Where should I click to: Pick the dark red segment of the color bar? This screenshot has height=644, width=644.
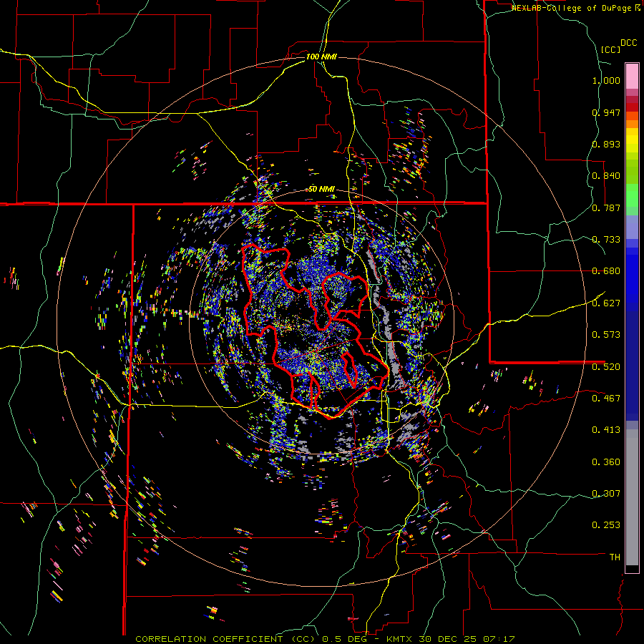coord(632,107)
